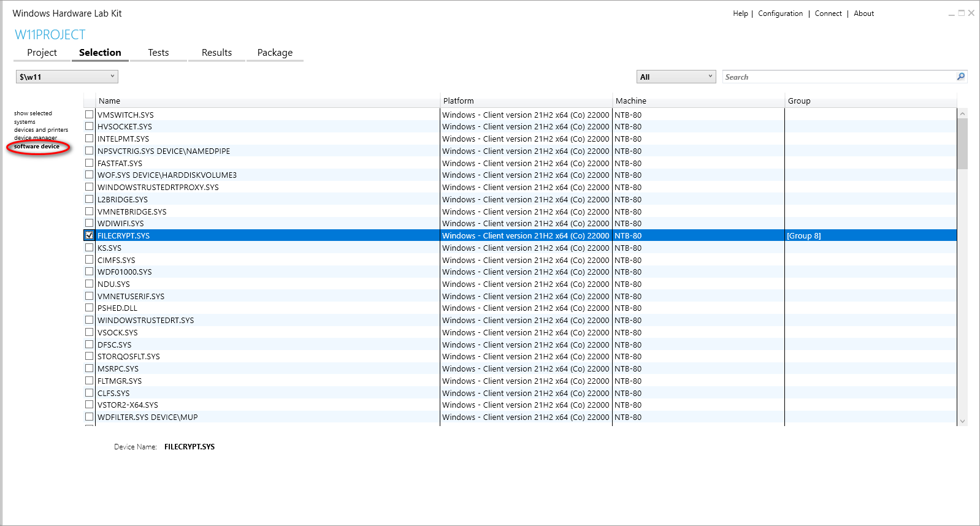
Task: Select the device manager view
Action: 36,138
